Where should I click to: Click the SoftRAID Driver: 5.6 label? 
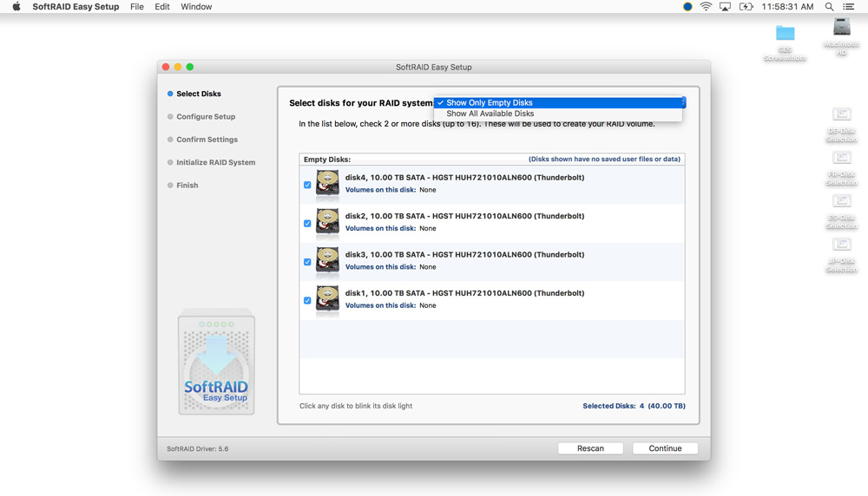click(x=198, y=449)
